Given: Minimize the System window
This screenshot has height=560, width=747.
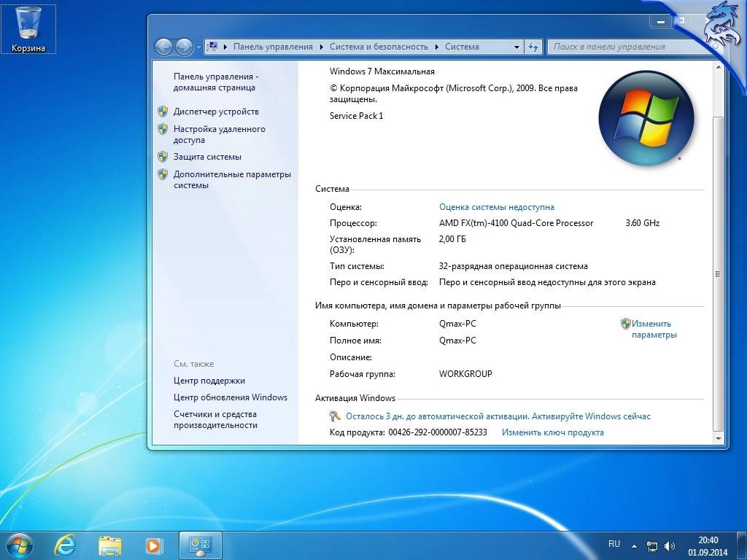Looking at the screenshot, I should tap(661, 21).
